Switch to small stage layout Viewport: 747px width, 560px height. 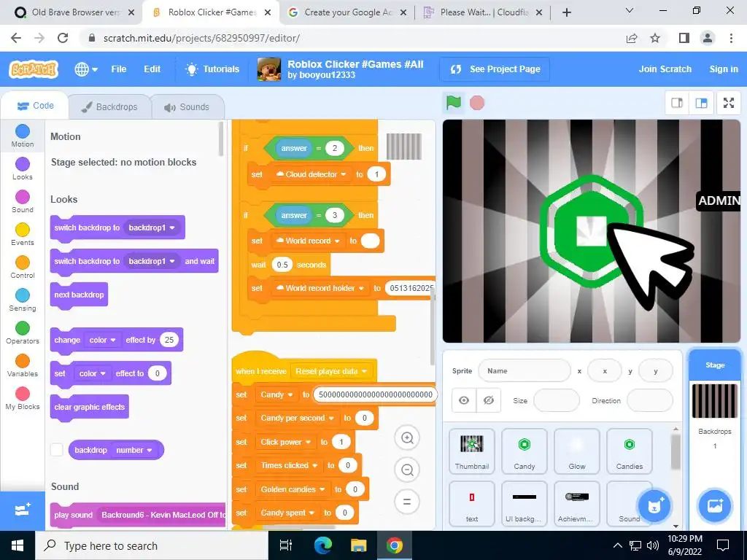pos(677,103)
